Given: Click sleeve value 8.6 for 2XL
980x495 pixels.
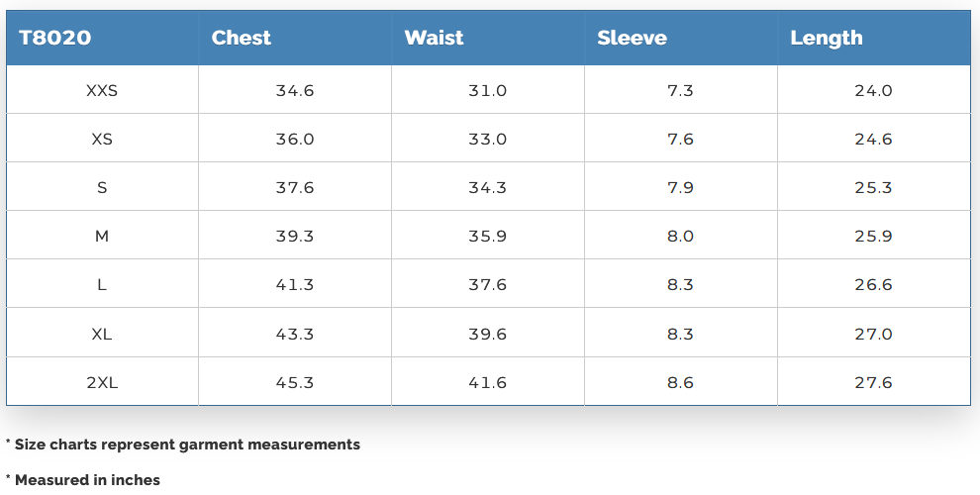Looking at the screenshot, I should [x=681, y=382].
